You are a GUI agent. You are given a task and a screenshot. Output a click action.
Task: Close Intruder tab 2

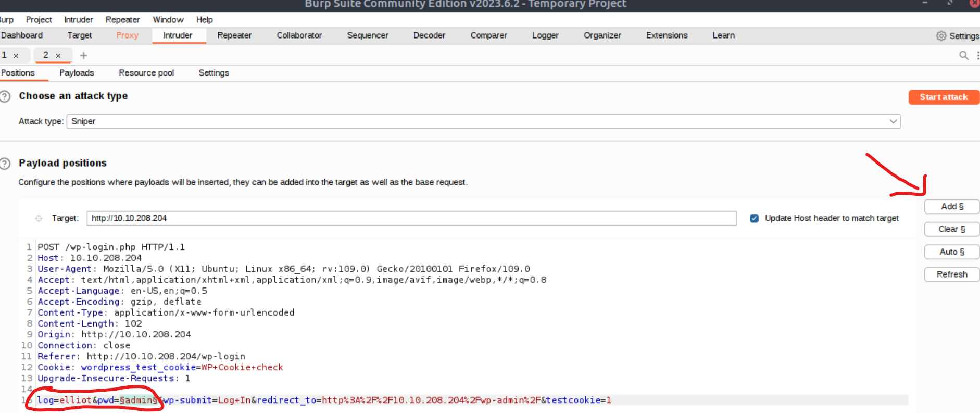58,56
